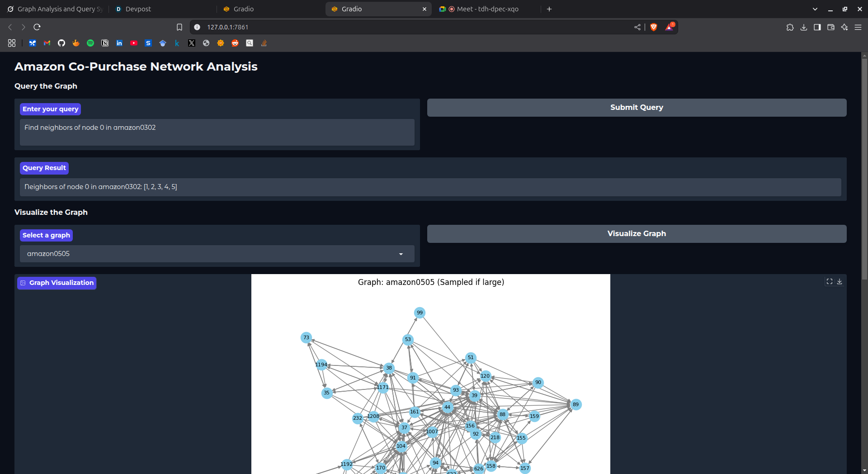
Task: Open the Stack Overflow bookmark
Action: (x=264, y=43)
